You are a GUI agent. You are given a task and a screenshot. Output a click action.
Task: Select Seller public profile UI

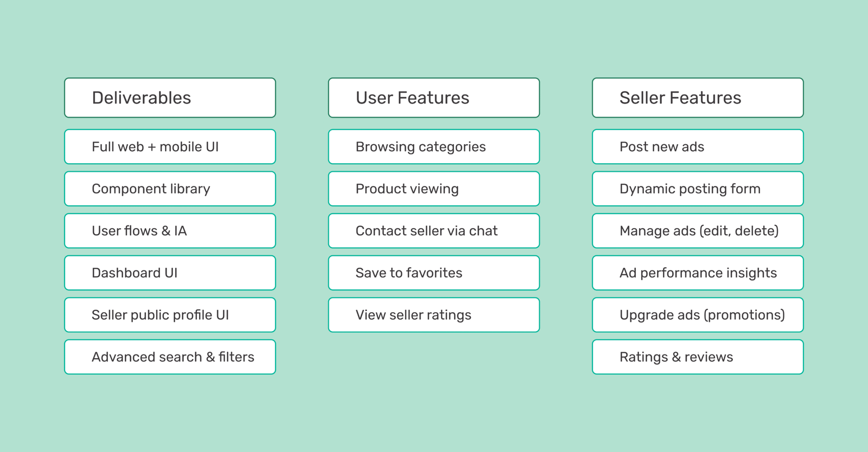[170, 315]
